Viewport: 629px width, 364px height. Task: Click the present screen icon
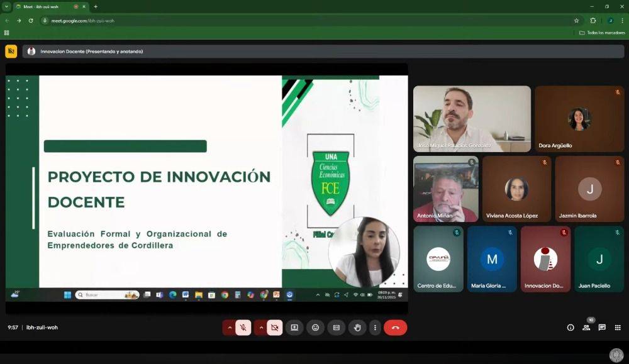(294, 328)
